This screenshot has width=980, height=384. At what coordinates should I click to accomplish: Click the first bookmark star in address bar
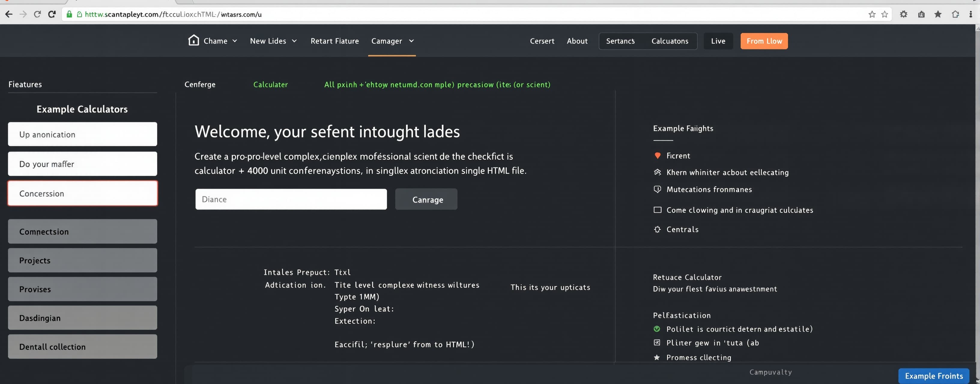872,14
